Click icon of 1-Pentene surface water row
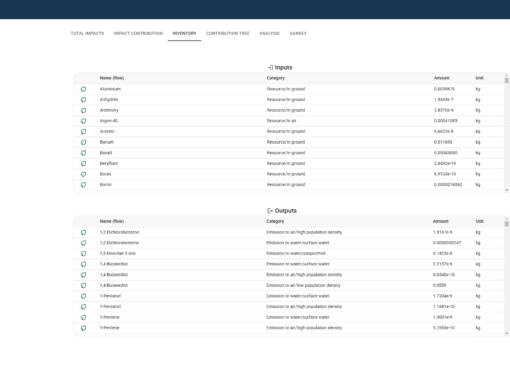 point(83,318)
